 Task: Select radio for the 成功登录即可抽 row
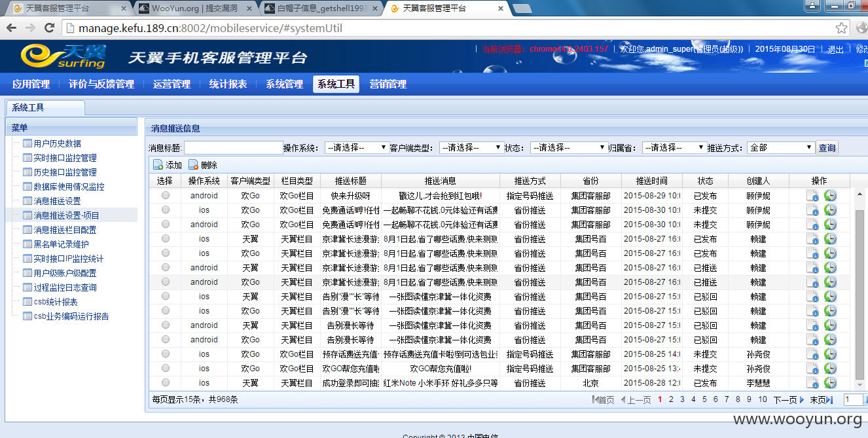166,382
